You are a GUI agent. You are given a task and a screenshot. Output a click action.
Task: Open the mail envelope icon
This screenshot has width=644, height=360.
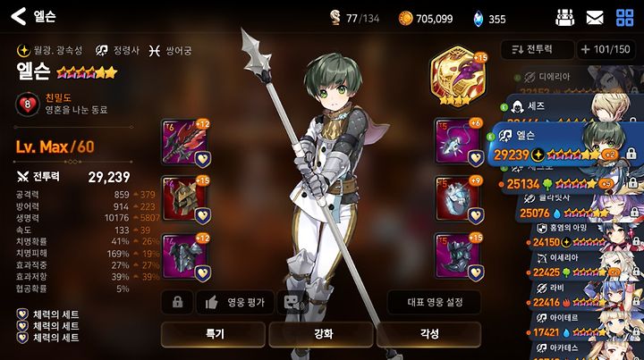point(594,18)
